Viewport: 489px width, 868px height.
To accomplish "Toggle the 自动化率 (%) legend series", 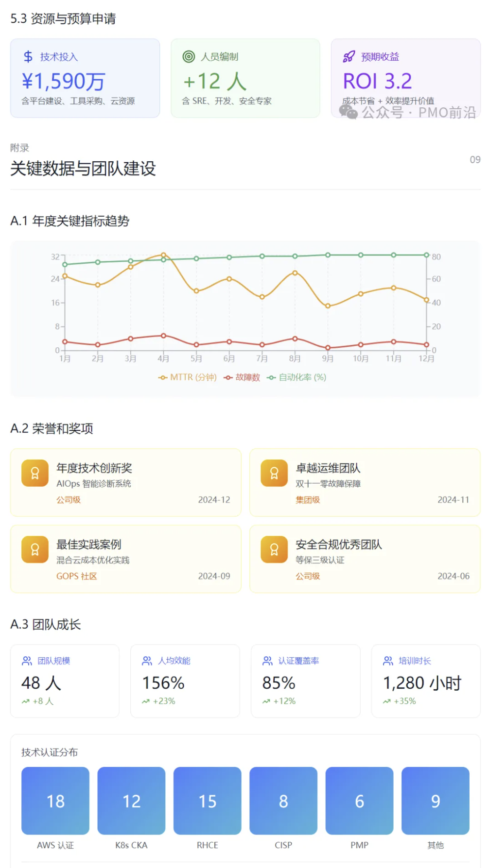I will click(x=297, y=377).
